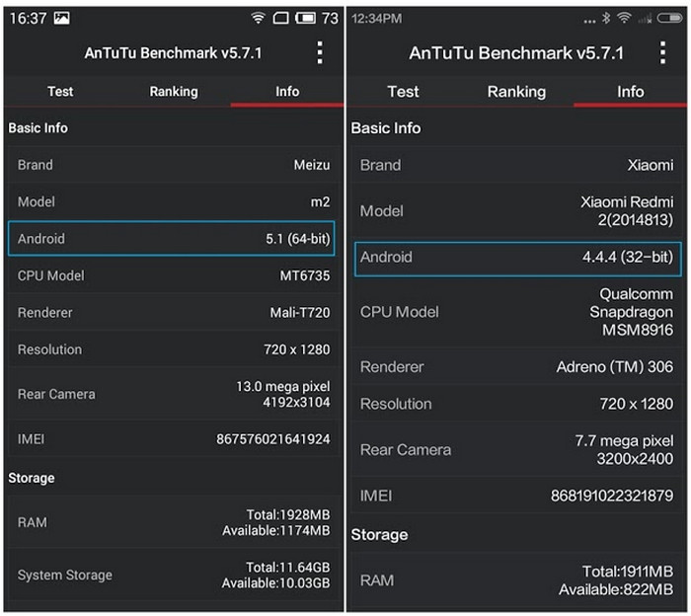Screen dimensions: 691x616
Task: Select the Info tab on the Xiaomi screen
Action: [x=631, y=92]
